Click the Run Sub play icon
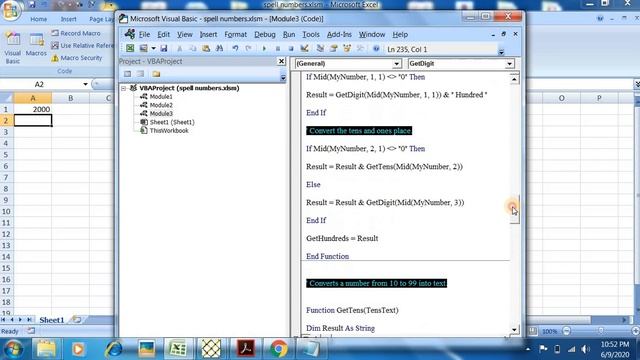The width and height of the screenshot is (640, 360). pyautogui.click(x=264, y=49)
